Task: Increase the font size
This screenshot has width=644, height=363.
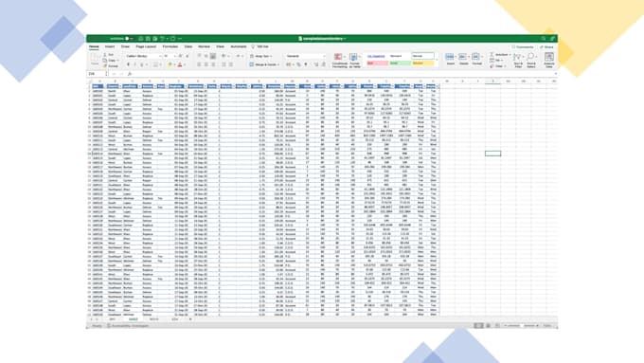Action: click(180, 56)
